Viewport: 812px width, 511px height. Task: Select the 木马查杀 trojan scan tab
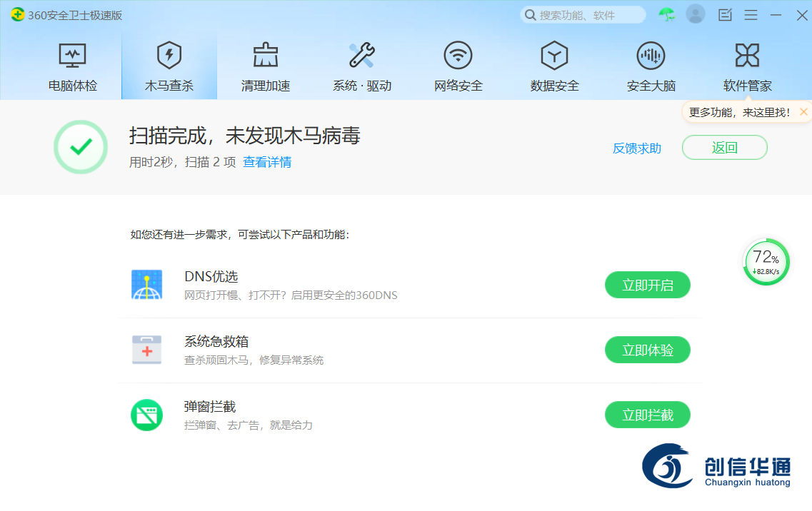tap(169, 67)
